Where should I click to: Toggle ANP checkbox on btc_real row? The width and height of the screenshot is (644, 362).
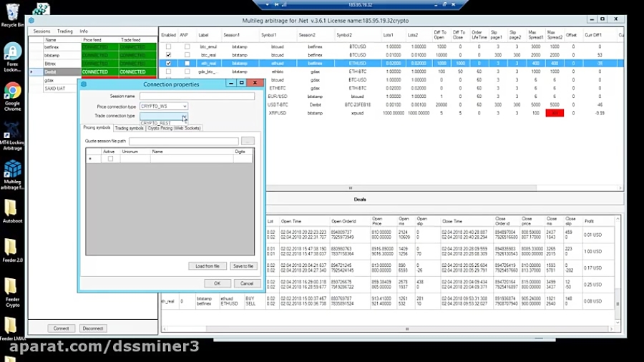pyautogui.click(x=187, y=55)
